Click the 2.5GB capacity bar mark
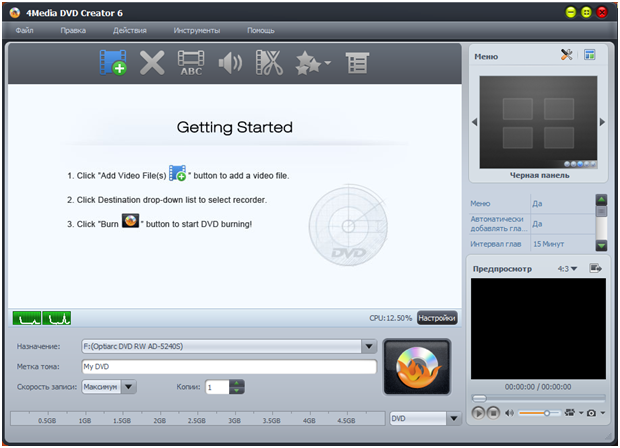Viewport: 620px width, 448px height. pyautogui.click(x=196, y=421)
